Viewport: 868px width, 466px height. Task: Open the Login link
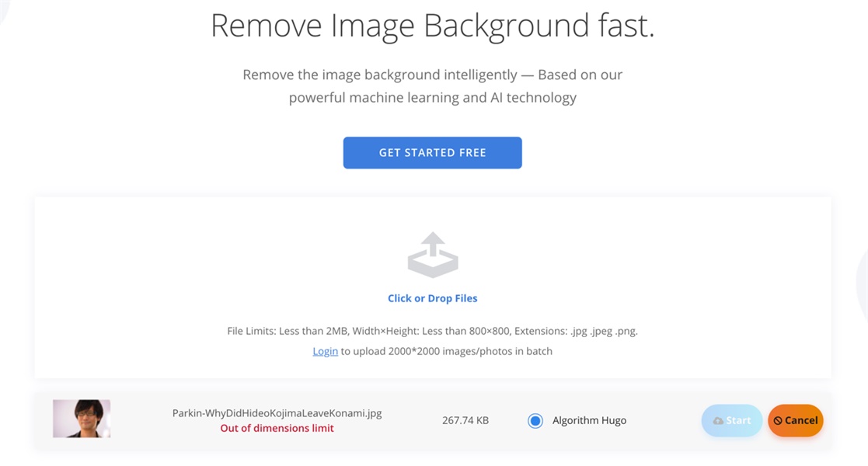pyautogui.click(x=325, y=351)
